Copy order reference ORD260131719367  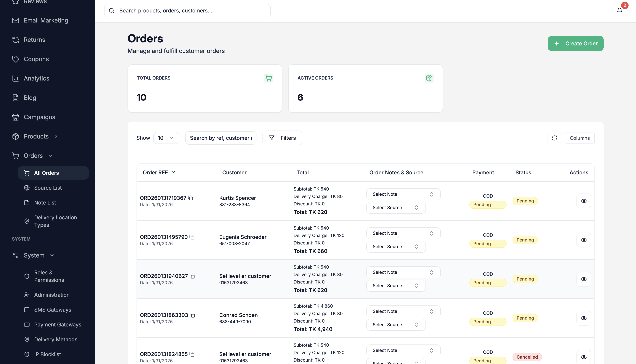click(190, 198)
